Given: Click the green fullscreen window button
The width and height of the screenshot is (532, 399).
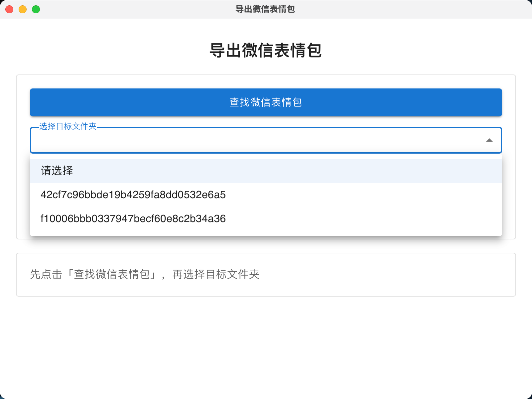Looking at the screenshot, I should 35,10.
